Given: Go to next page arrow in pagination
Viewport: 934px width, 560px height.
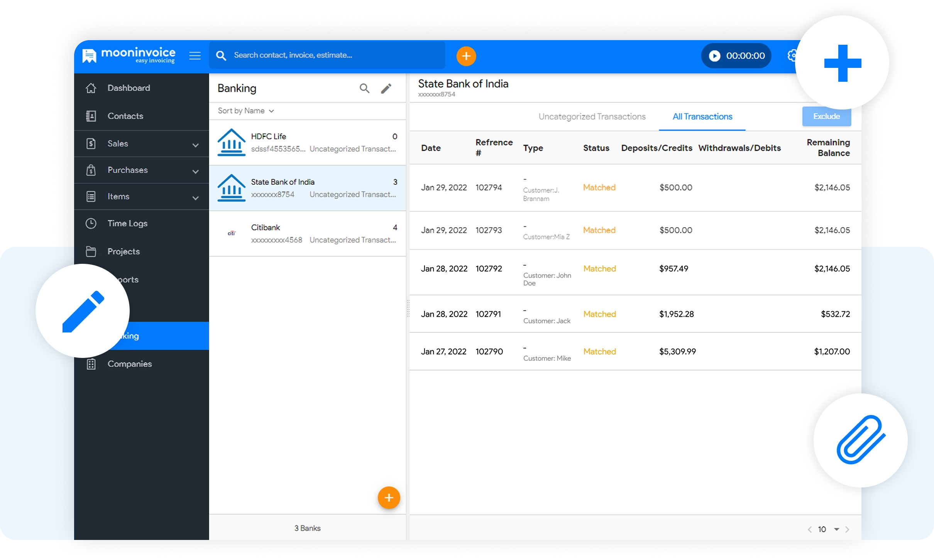Looking at the screenshot, I should tap(848, 529).
